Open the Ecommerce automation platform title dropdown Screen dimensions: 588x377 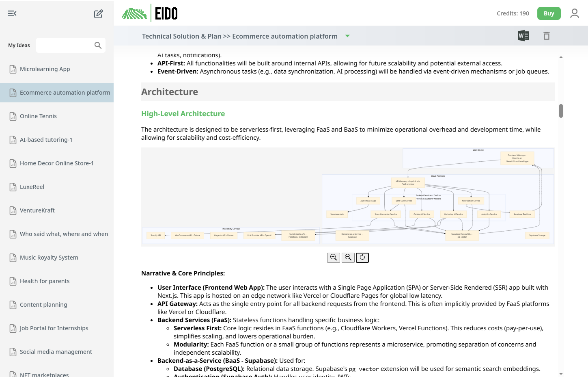pyautogui.click(x=347, y=36)
